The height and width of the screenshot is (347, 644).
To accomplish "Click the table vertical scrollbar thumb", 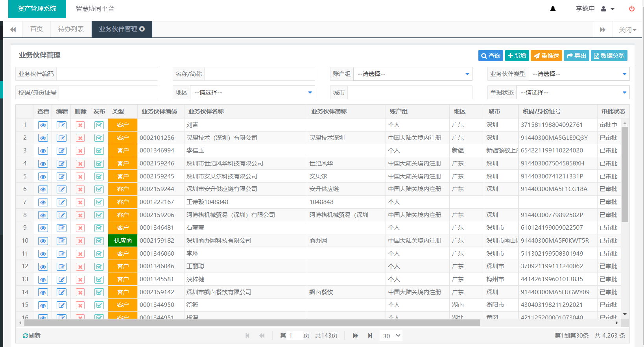I will pos(625,174).
